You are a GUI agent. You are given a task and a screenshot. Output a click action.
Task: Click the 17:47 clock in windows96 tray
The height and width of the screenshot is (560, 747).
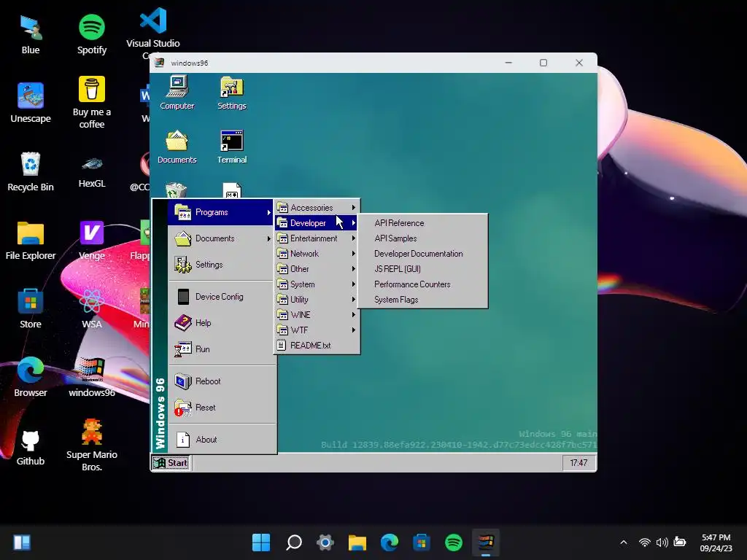tap(578, 462)
